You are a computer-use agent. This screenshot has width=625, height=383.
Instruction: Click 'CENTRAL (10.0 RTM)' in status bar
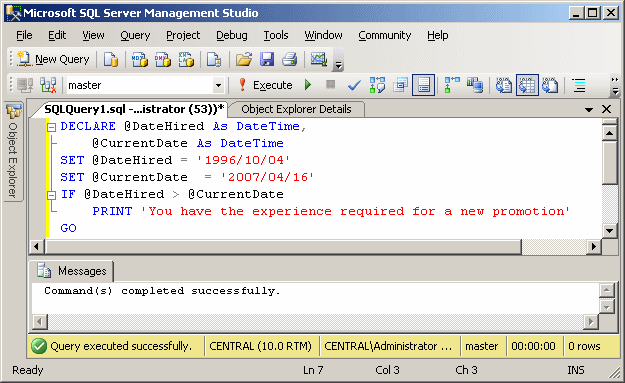tap(260, 346)
